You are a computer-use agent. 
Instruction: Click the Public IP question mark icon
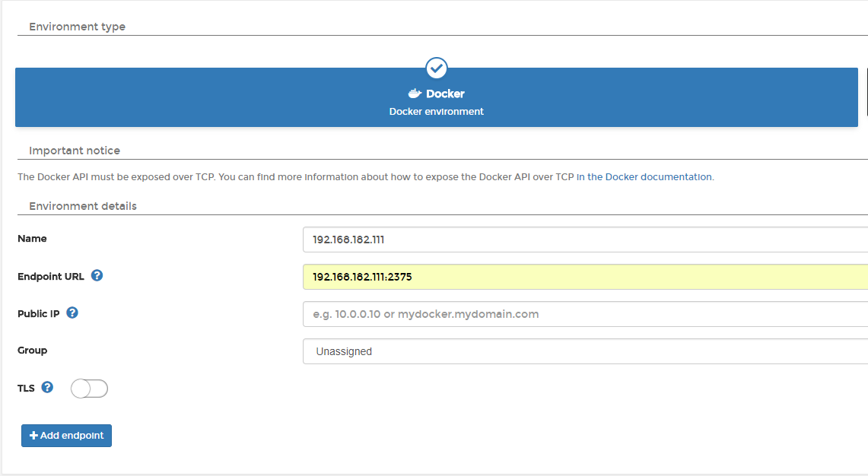[x=72, y=313]
